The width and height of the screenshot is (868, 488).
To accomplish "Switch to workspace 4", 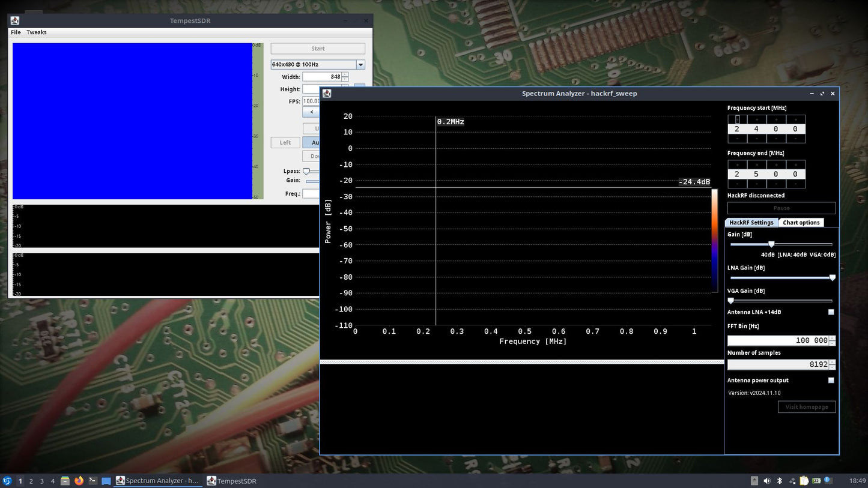I will [53, 481].
